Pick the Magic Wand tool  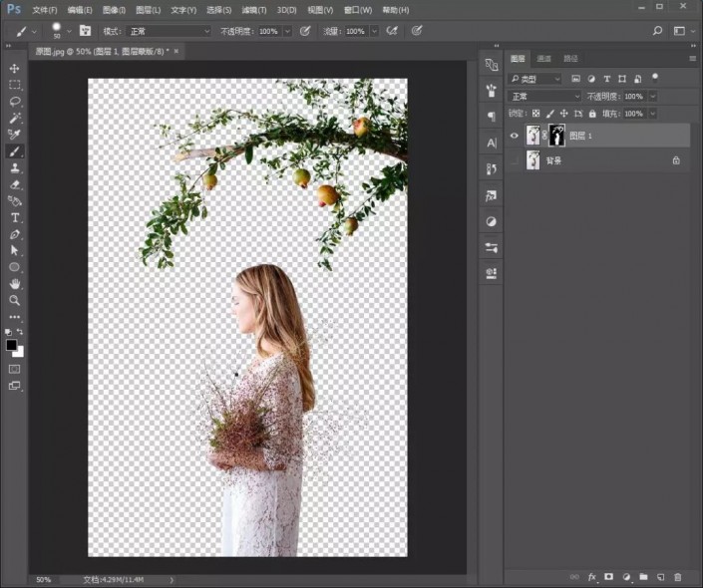pyautogui.click(x=15, y=118)
